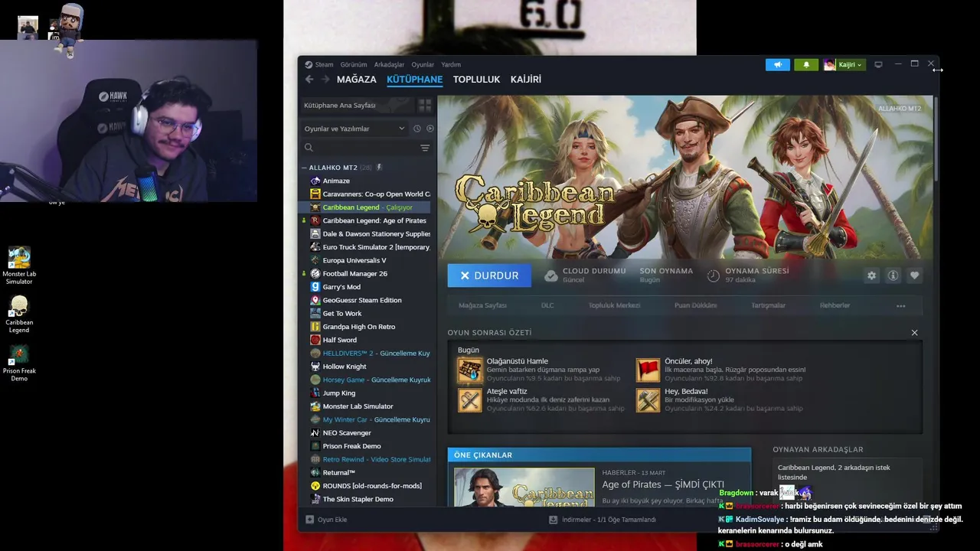
Task: Open the Ateşle vaftiz achievement icon
Action: (x=470, y=400)
